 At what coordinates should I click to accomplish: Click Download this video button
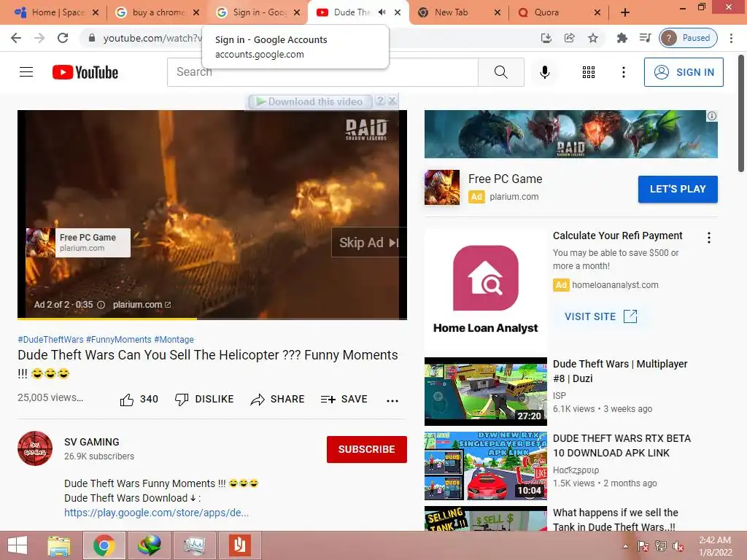(309, 101)
